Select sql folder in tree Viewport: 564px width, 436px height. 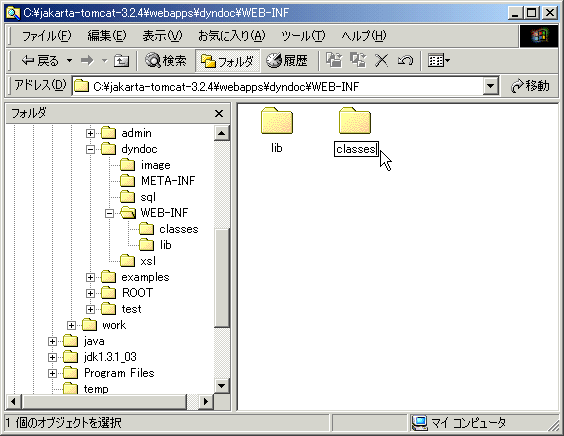coord(148,197)
